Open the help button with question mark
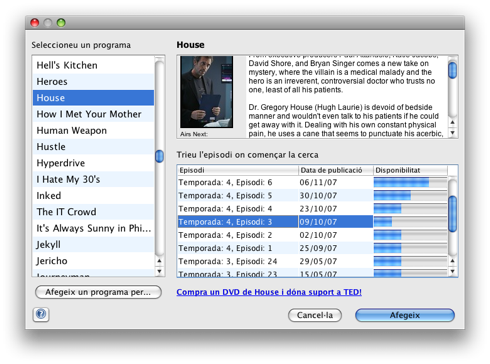Viewport: 490px width, 364px height. (x=41, y=314)
